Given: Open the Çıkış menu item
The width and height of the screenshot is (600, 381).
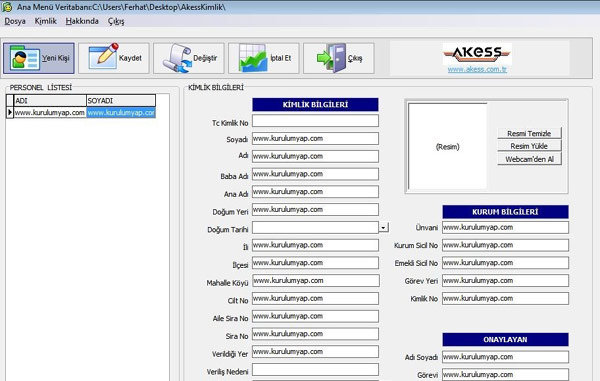Looking at the screenshot, I should pos(116,21).
